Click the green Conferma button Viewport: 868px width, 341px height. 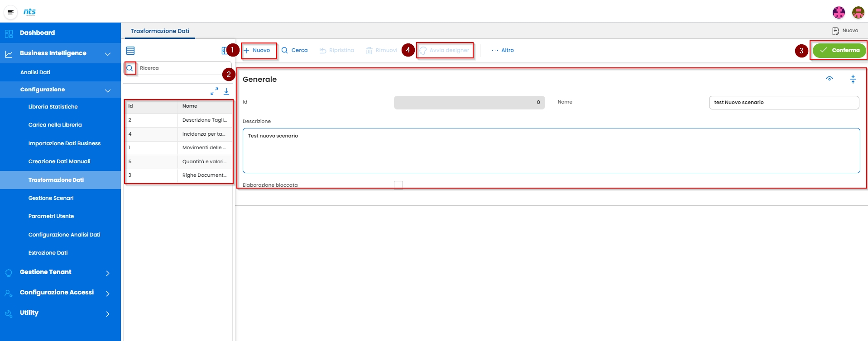tap(839, 50)
